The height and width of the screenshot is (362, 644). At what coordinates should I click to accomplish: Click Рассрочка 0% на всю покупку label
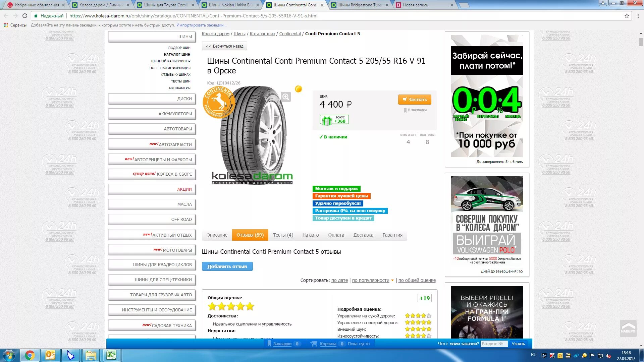350,211
